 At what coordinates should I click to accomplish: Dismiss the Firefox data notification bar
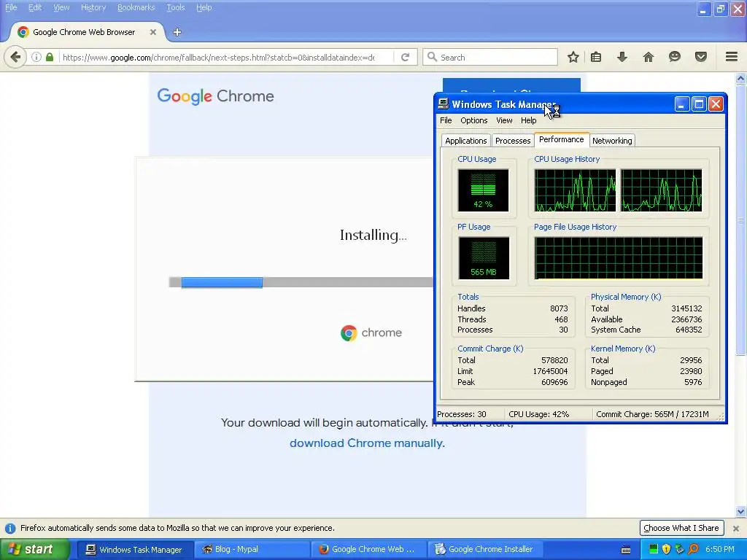[x=735, y=528]
